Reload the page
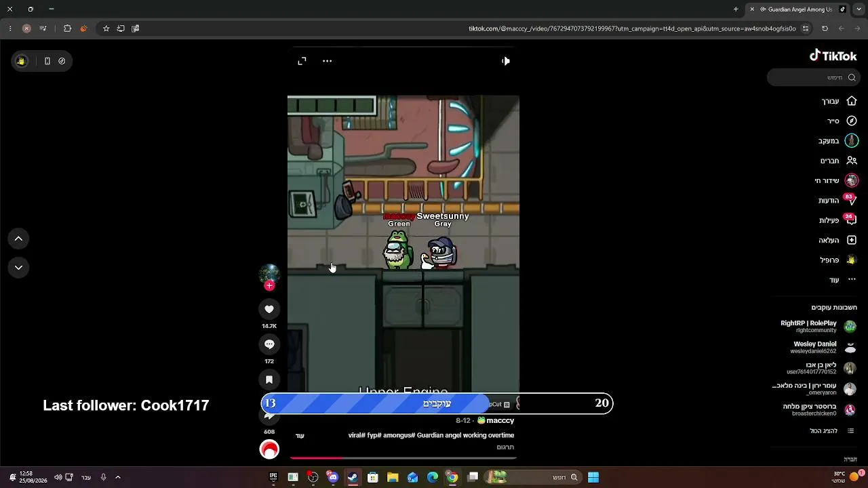The width and height of the screenshot is (868, 488). click(825, 28)
